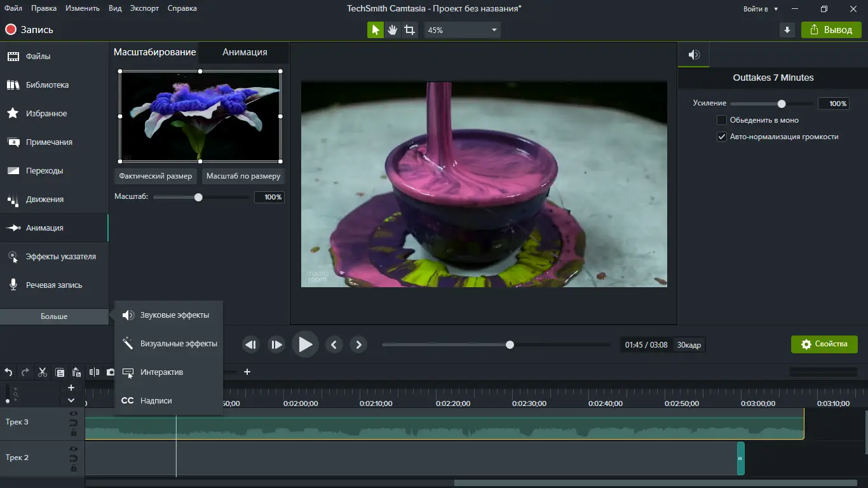The image size is (868, 488).
Task: Open clip Свойства
Action: (824, 344)
